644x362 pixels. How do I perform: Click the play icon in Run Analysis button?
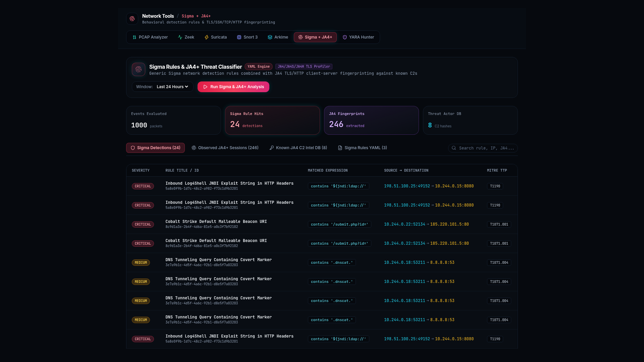tap(206, 87)
